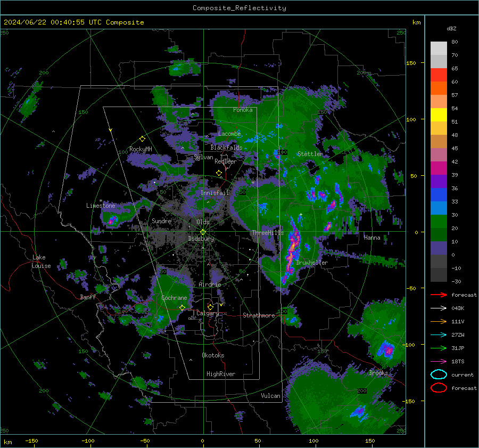Select the 80 dBZ light gray swatch
The width and height of the screenshot is (479, 448).
coord(439,48)
